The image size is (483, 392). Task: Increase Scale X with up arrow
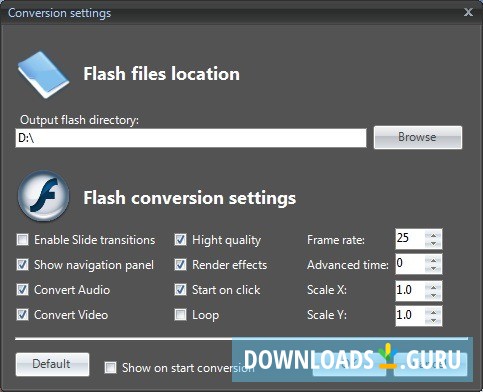pos(433,287)
